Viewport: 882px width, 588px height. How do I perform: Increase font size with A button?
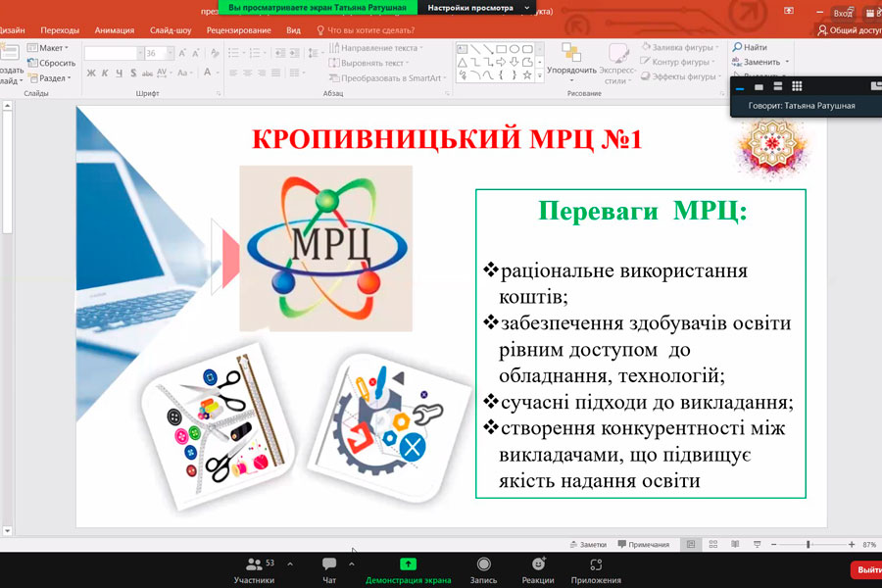[x=182, y=54]
